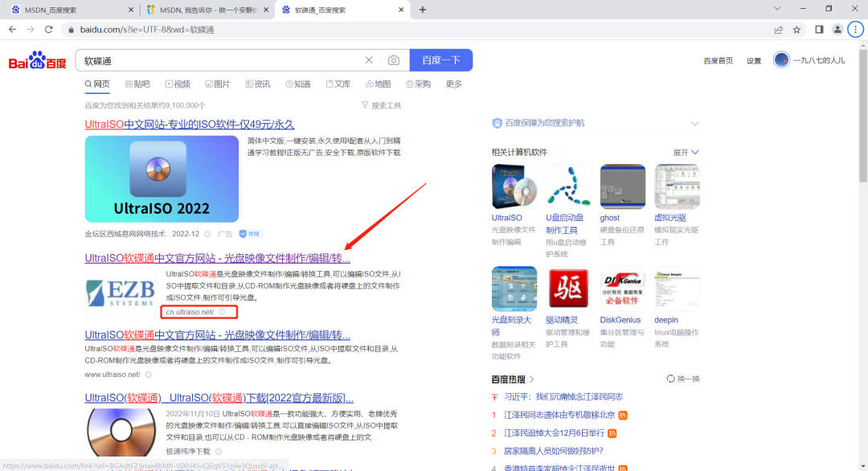This screenshot has height=471, width=868.
Task: Open DiskGenius software thumbnail
Action: 623,289
